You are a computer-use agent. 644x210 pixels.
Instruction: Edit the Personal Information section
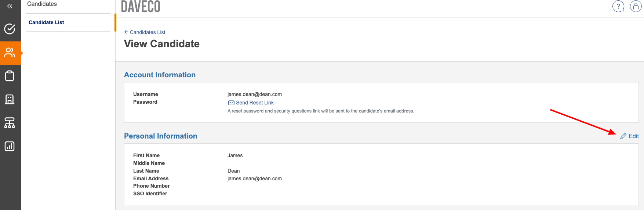pos(633,136)
